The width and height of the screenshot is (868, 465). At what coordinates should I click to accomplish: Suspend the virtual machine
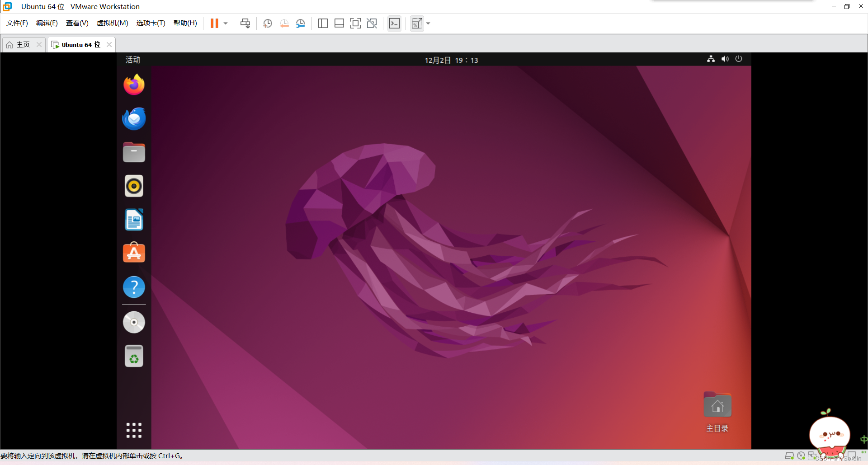point(215,23)
